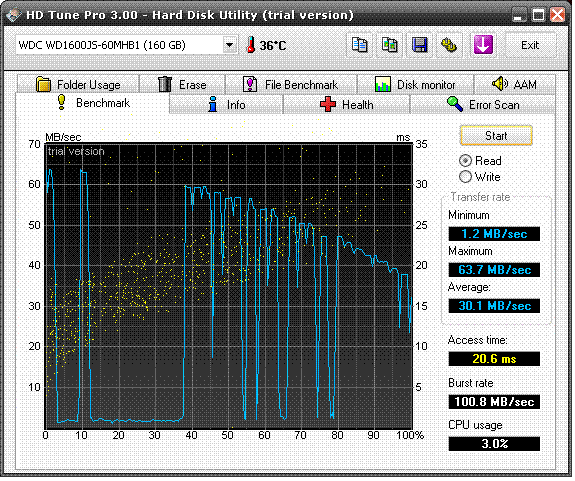Image resolution: width=575 pixels, height=481 pixels.
Task: Switch to the AAM tab
Action: (514, 84)
